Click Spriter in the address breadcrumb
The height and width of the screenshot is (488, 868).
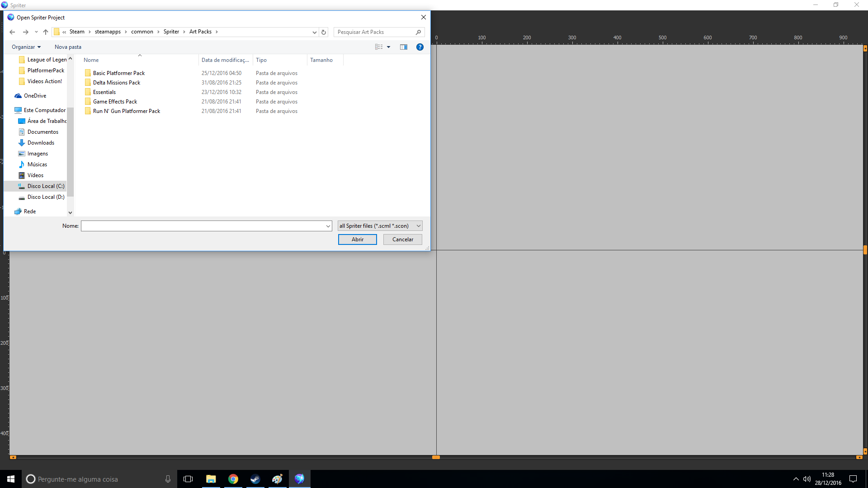click(x=171, y=32)
